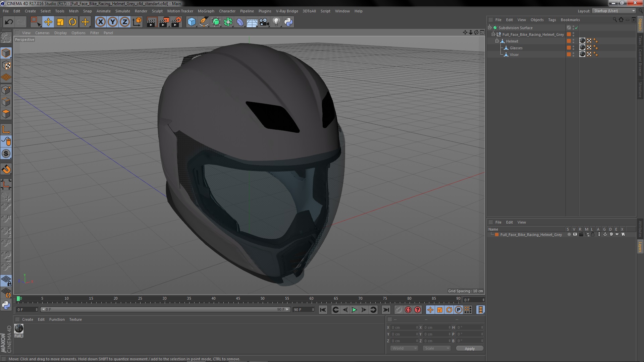Select the Live Selection tool
This screenshot has height=362, width=644.
[x=36, y=22]
